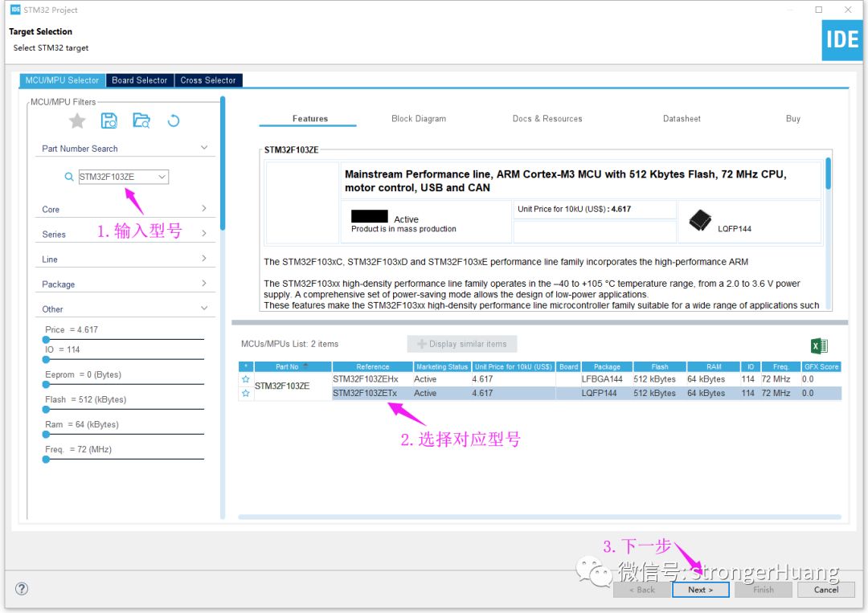The height and width of the screenshot is (613, 868).
Task: Adjust the Eeprom slider handle
Action: click(47, 384)
